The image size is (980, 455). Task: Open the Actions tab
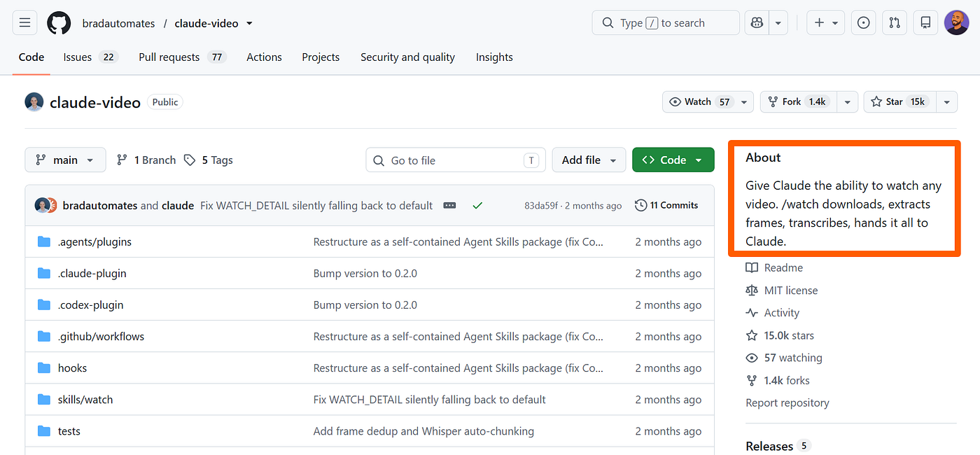264,57
